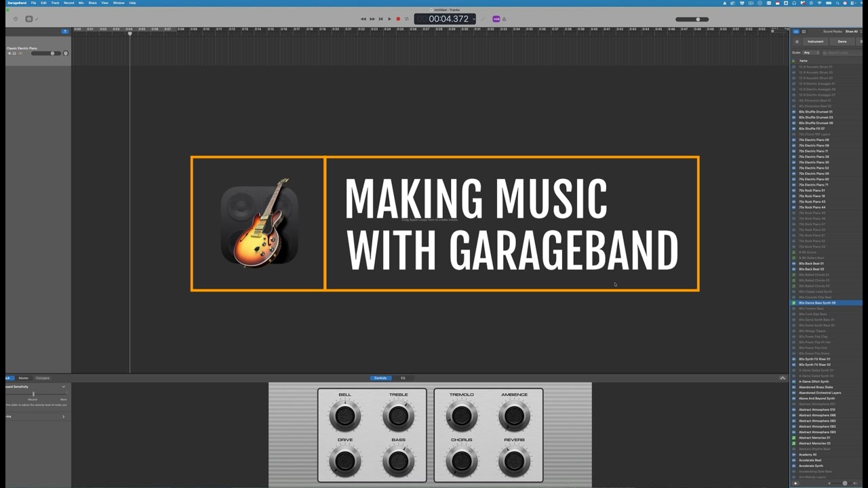The height and width of the screenshot is (488, 868).
Task: Click the Compare button
Action: click(x=43, y=378)
